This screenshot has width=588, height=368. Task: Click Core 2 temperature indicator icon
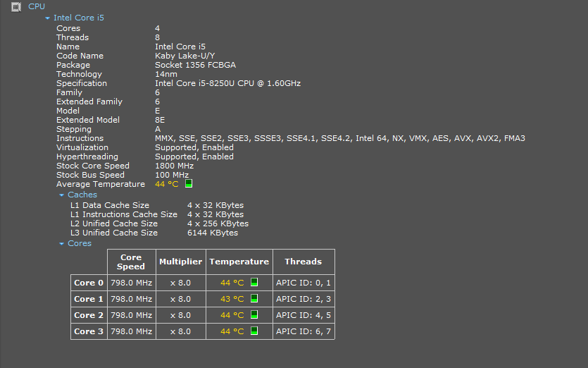click(x=254, y=315)
